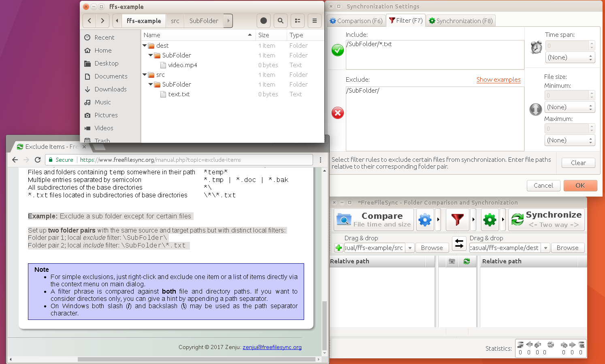The image size is (605, 364).
Task: Open the dropdown arrow beside the blue comparison gear
Action: [438, 220]
